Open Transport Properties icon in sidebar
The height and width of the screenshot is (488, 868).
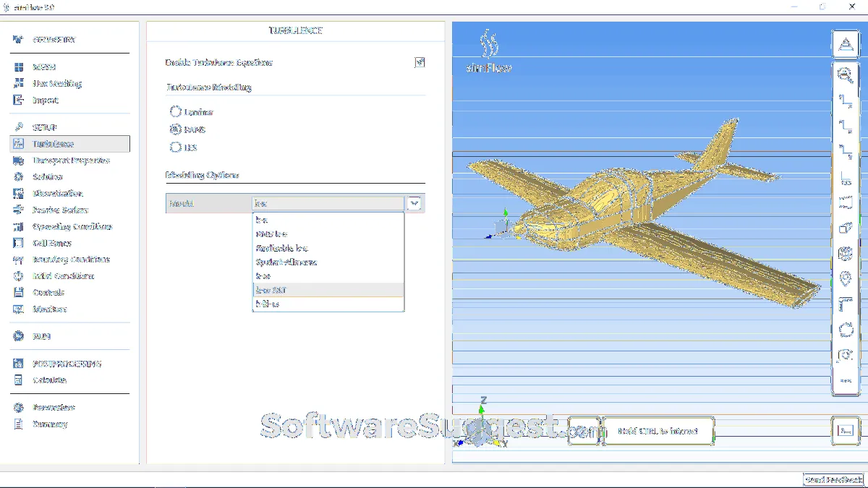[x=19, y=160]
